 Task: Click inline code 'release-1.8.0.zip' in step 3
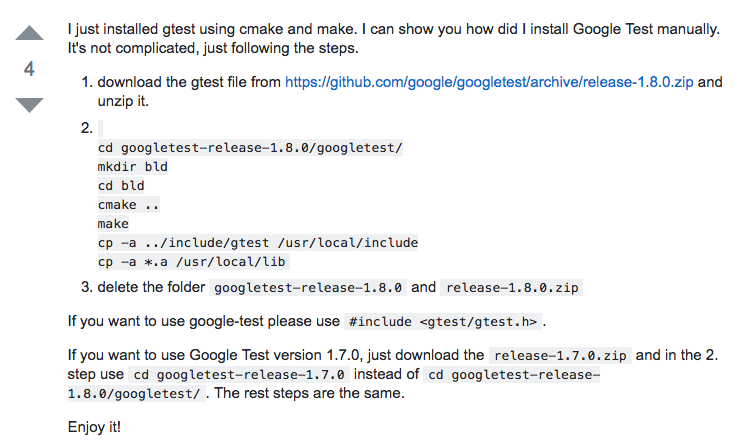tap(511, 288)
